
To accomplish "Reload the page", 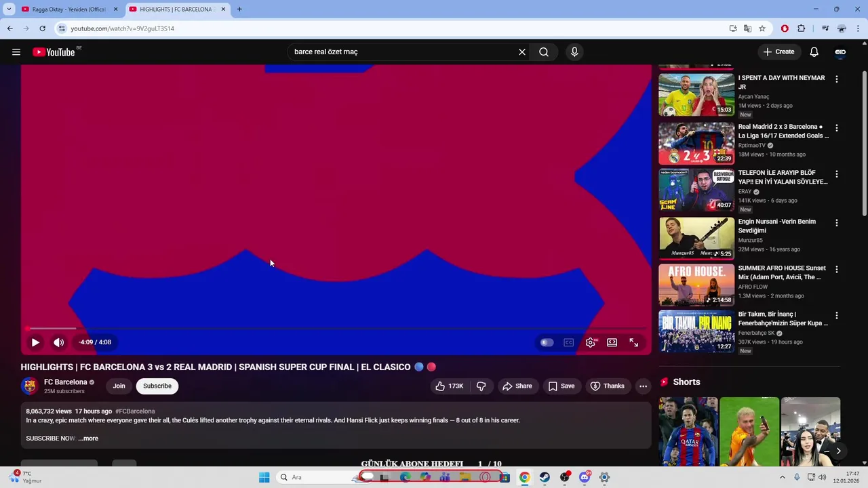I will (42, 28).
